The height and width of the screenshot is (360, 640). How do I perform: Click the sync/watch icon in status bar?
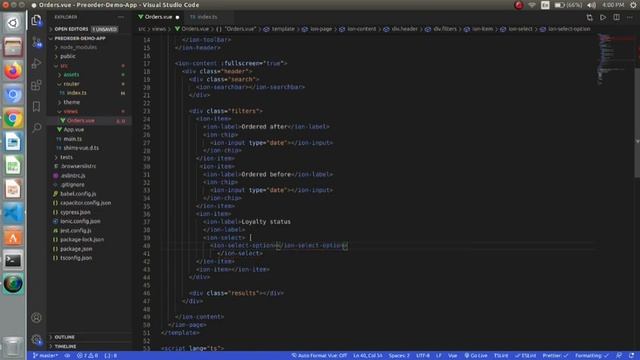click(67, 356)
